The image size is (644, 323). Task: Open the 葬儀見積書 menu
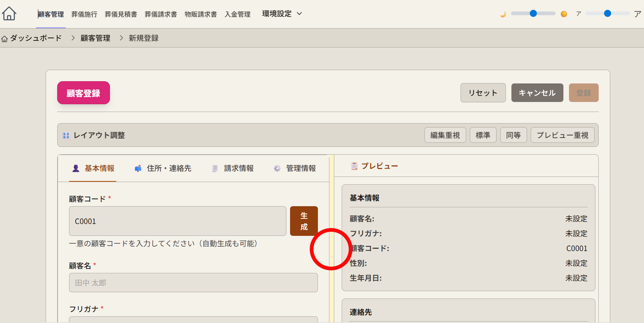coord(121,14)
